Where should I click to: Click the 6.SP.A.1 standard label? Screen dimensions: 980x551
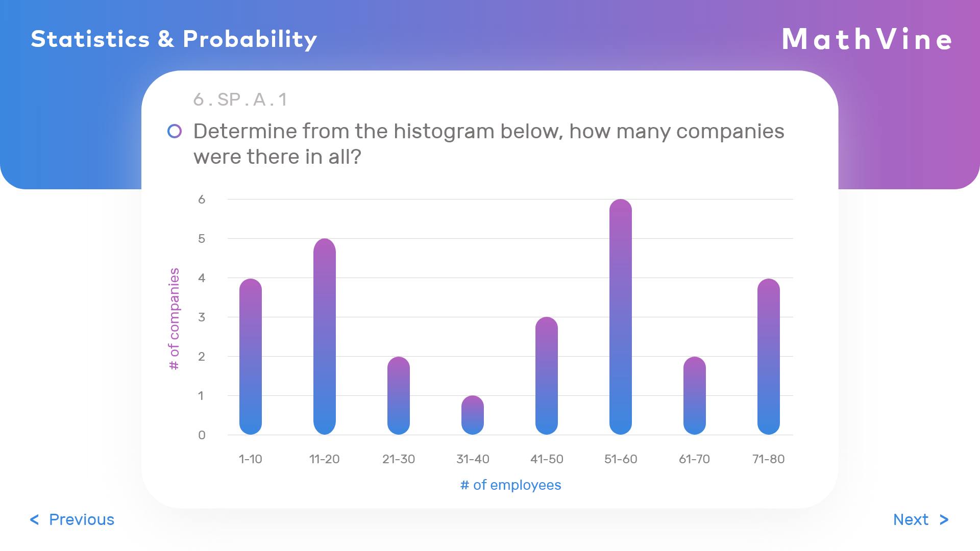[240, 99]
